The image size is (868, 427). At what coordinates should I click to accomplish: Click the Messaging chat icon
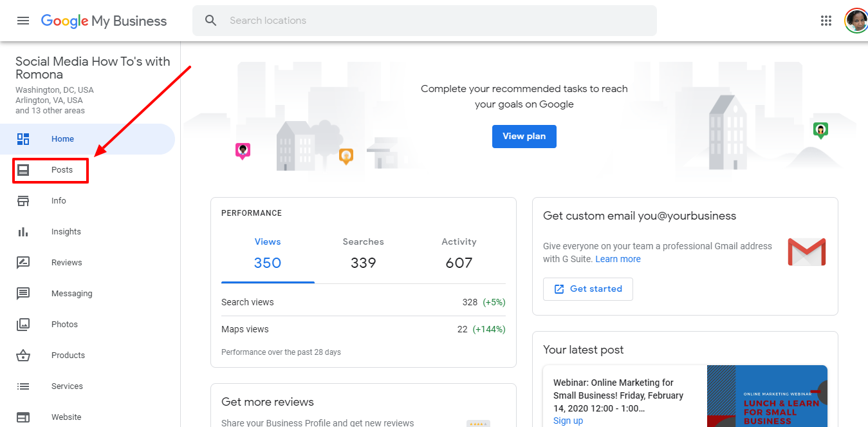[23, 294]
